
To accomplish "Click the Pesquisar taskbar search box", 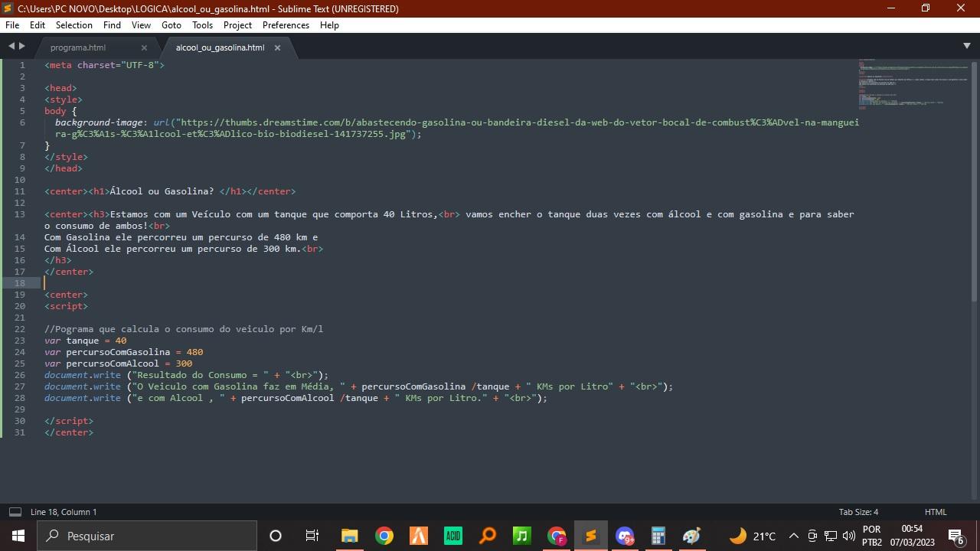I will tap(146, 536).
